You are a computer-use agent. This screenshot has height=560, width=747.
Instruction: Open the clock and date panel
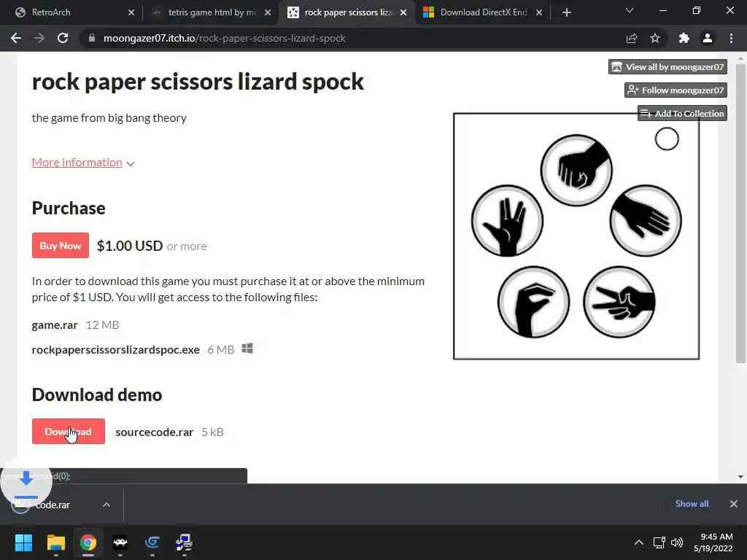pyautogui.click(x=713, y=542)
